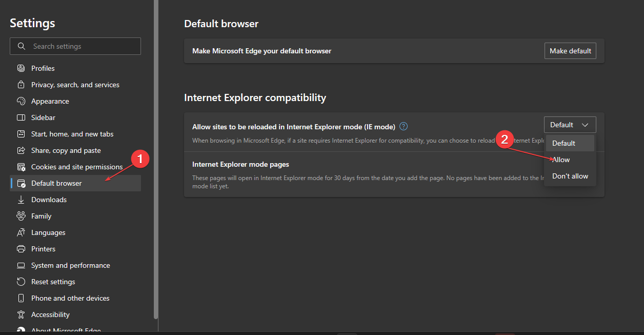The image size is (644, 335).
Task: Open the Sidebar settings icon
Action: [20, 117]
